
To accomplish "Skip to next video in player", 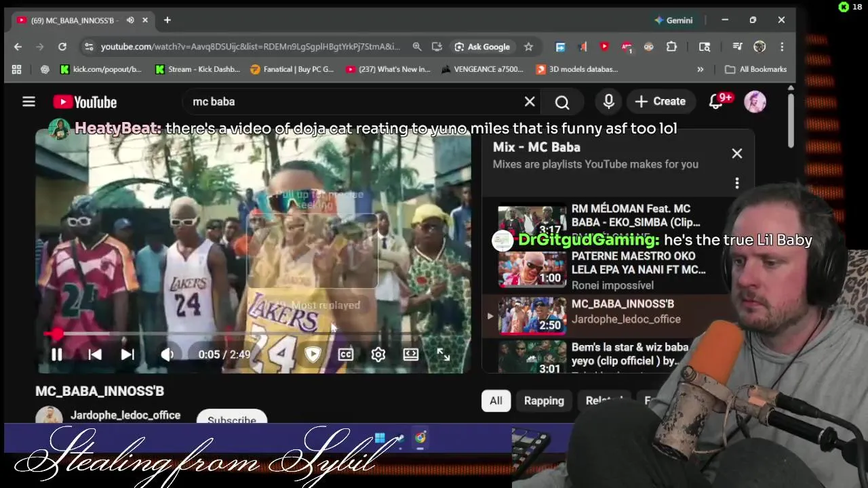I will pyautogui.click(x=127, y=354).
